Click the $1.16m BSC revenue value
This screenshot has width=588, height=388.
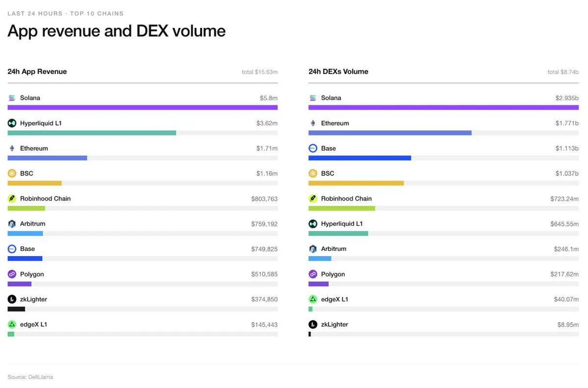tap(267, 173)
